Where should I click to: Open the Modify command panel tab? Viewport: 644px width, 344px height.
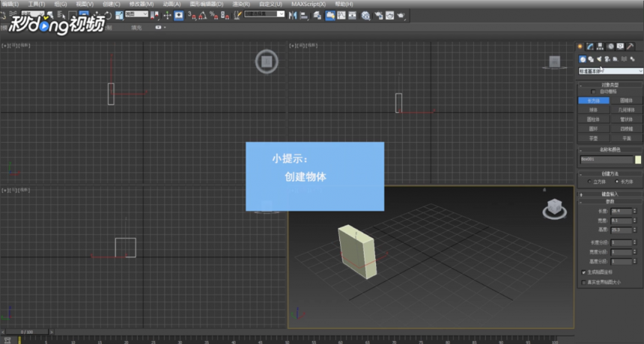pos(590,46)
